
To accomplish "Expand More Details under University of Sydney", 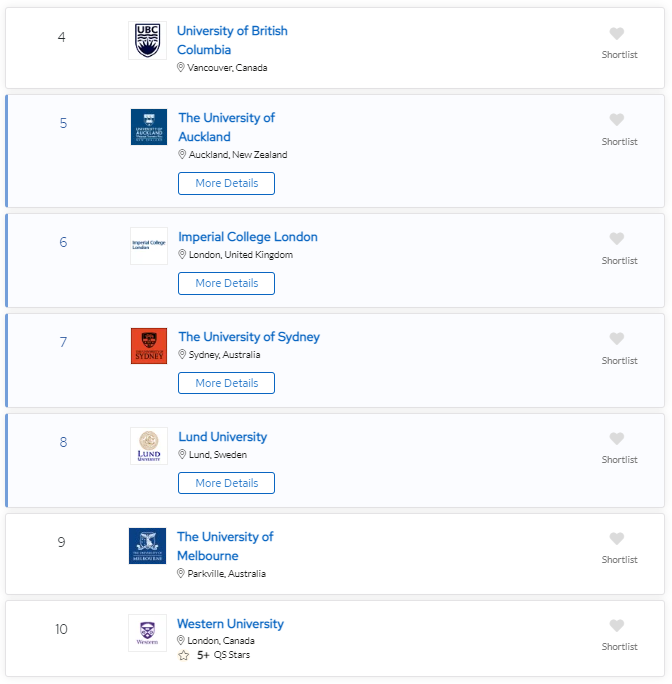I will coord(226,383).
